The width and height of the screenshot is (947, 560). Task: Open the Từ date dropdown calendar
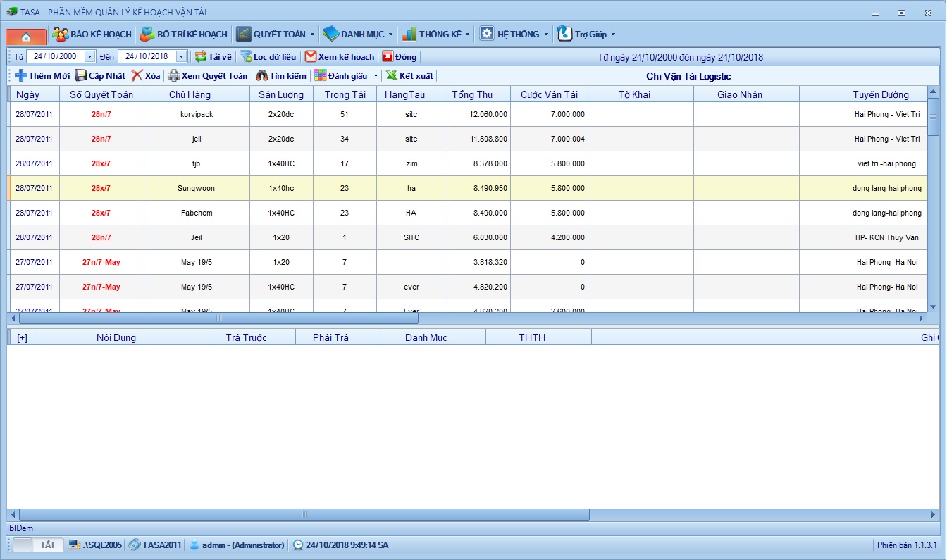[x=89, y=56]
